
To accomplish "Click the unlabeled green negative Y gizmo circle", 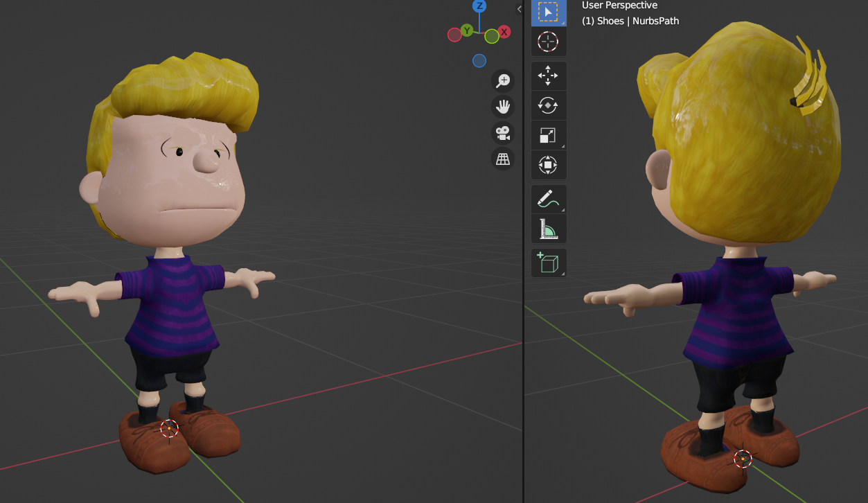I will pos(492,36).
